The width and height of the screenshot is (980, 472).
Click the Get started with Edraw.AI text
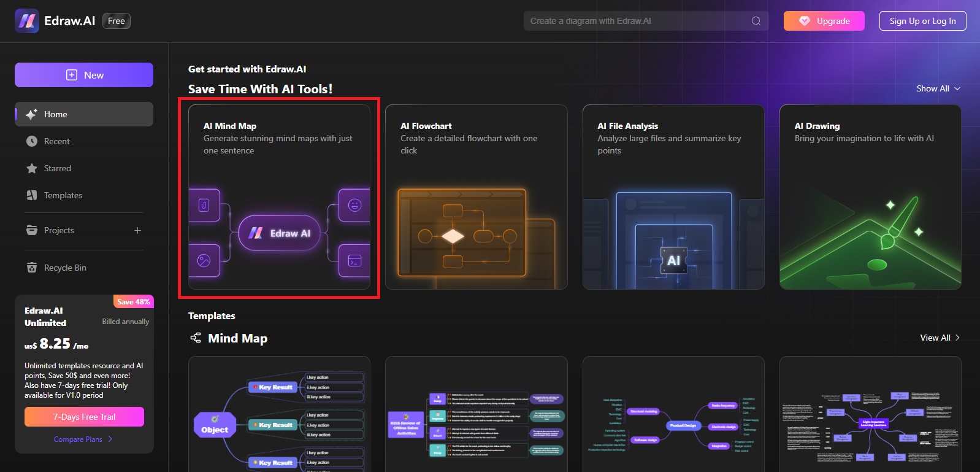point(247,69)
